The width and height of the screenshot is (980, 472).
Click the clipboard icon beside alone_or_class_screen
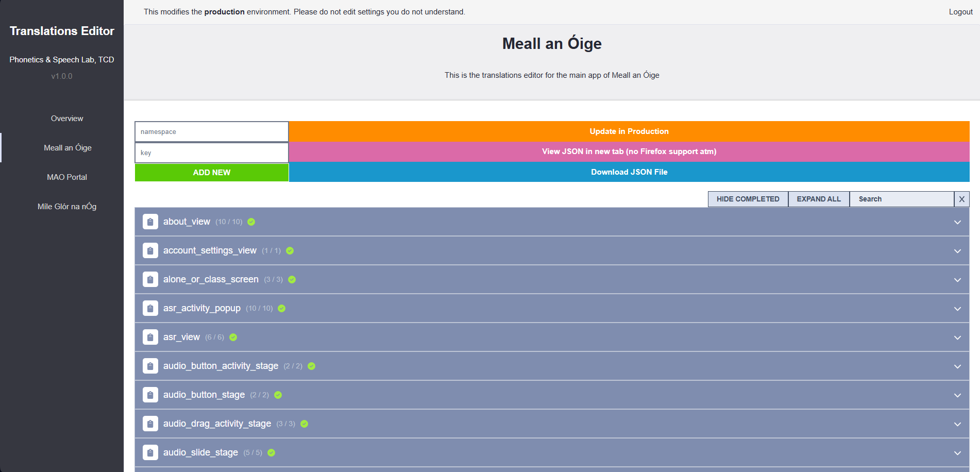pos(150,280)
